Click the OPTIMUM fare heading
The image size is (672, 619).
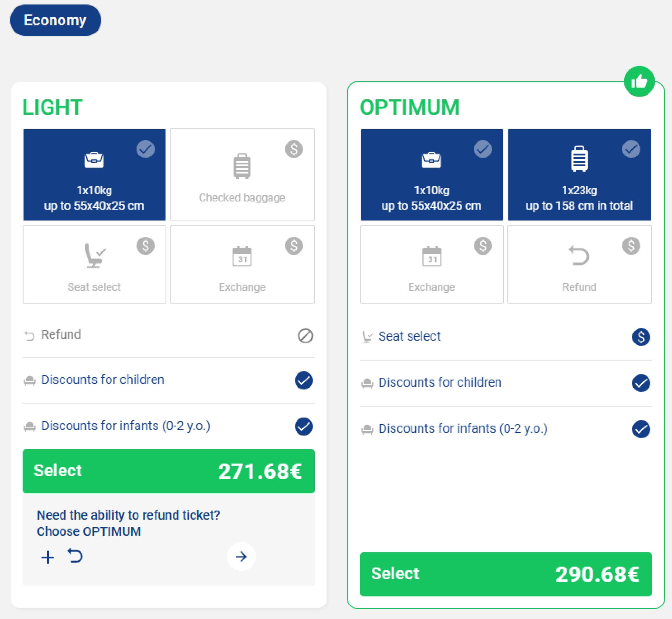pyautogui.click(x=409, y=108)
